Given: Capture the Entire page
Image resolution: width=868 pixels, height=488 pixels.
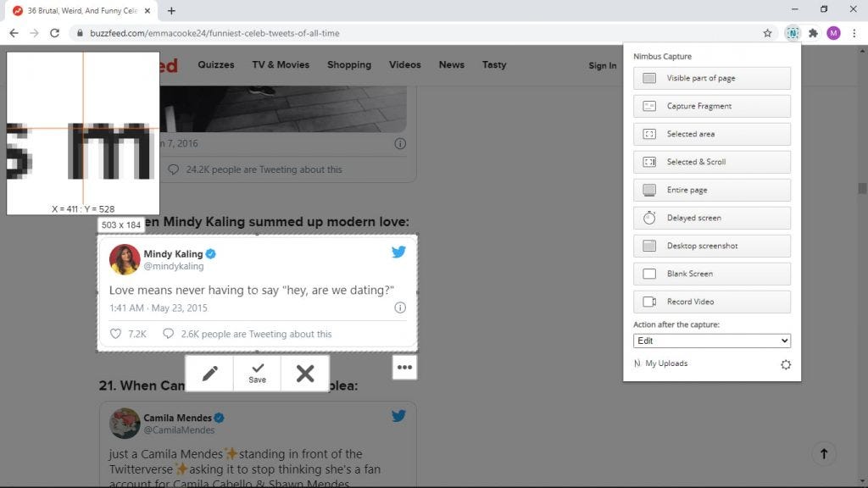Looking at the screenshot, I should (711, 190).
